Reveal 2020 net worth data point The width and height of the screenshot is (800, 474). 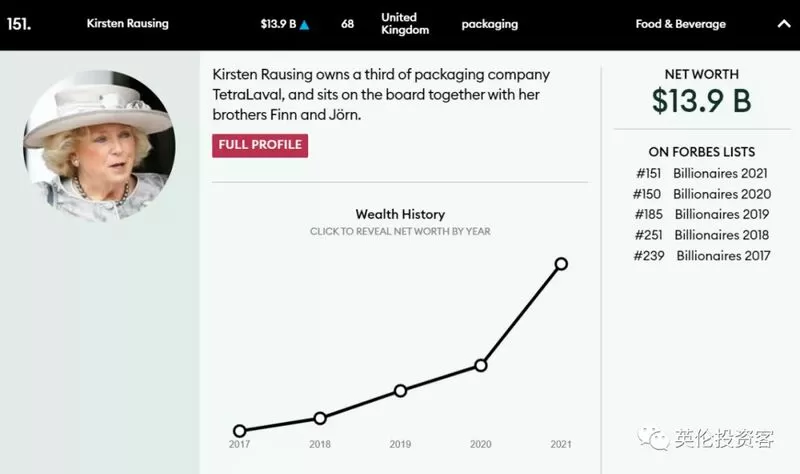(x=481, y=365)
